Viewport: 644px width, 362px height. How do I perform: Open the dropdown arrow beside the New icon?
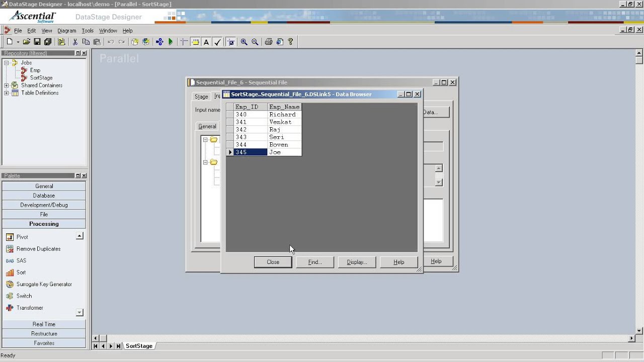tap(18, 42)
